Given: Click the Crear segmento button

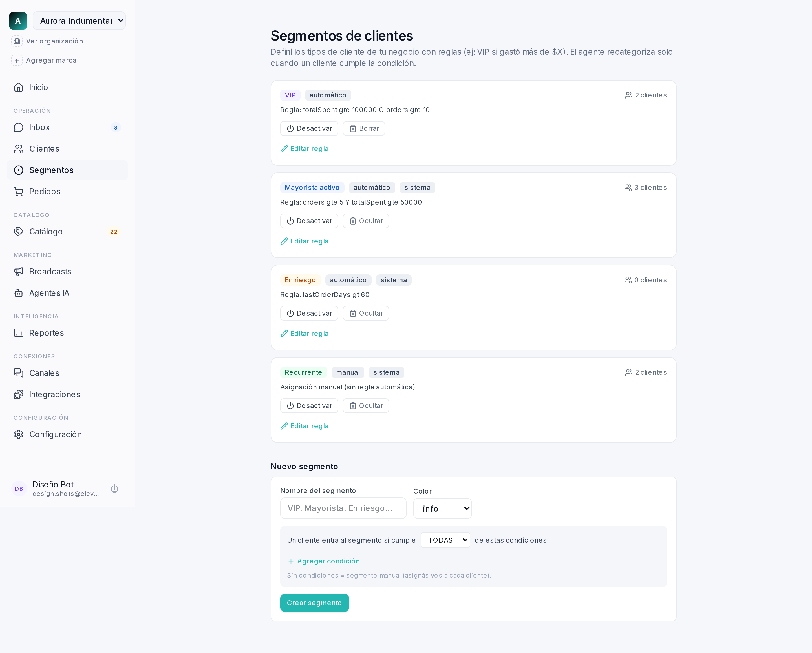Looking at the screenshot, I should tap(314, 603).
